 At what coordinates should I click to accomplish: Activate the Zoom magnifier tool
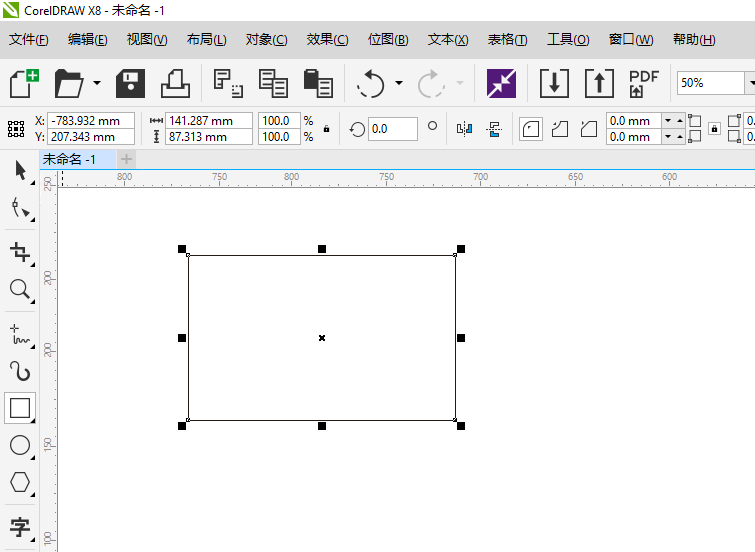pyautogui.click(x=20, y=289)
